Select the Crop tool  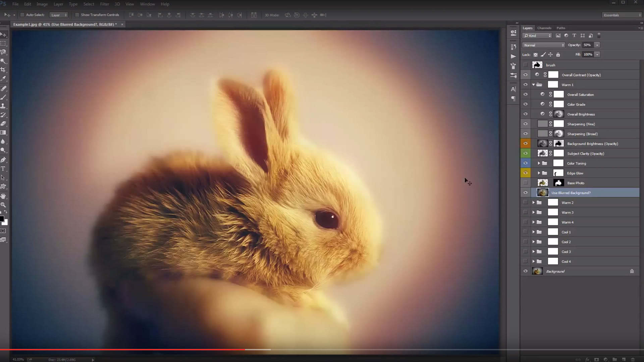(x=3, y=70)
